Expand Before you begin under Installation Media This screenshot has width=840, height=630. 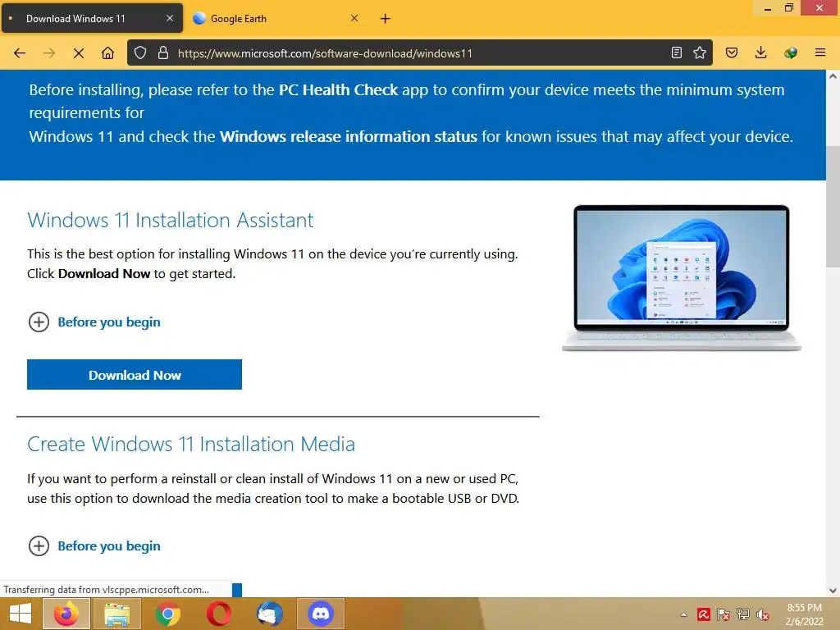(94, 546)
